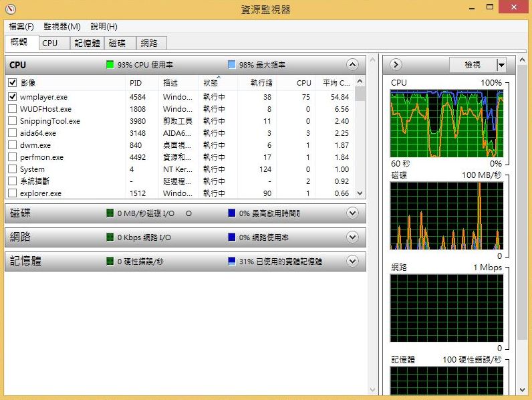Click the green 磁碟 I/O swatch
532x400 pixels.
(110, 213)
